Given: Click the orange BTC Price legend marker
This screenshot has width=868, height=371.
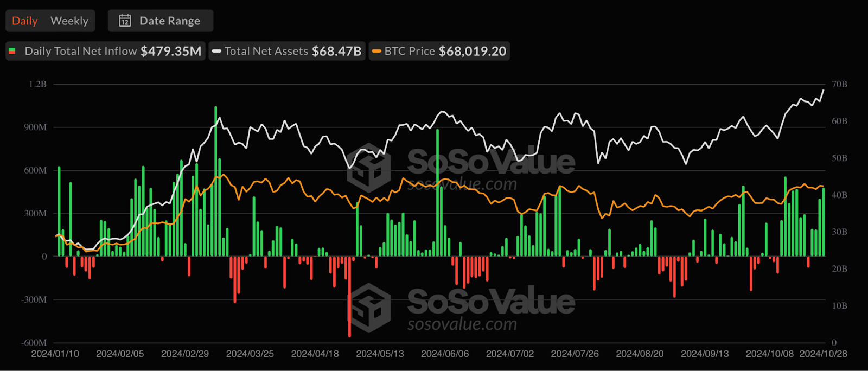Looking at the screenshot, I should (376, 52).
